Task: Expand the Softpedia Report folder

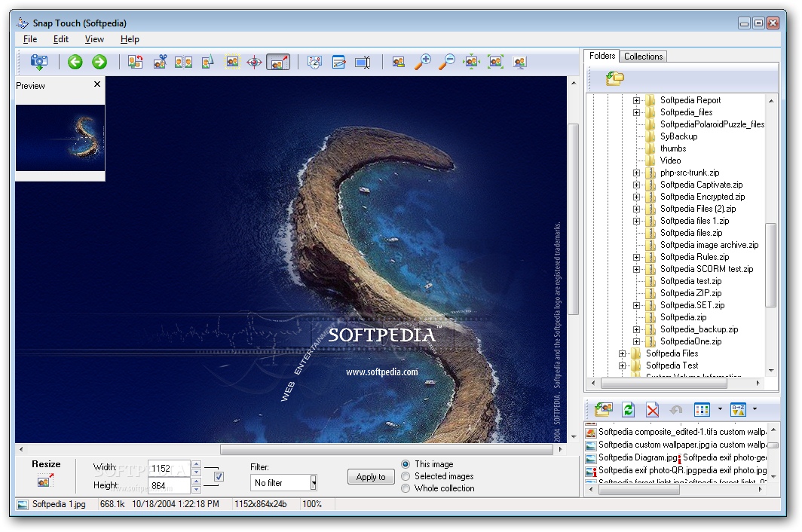Action: (x=636, y=100)
